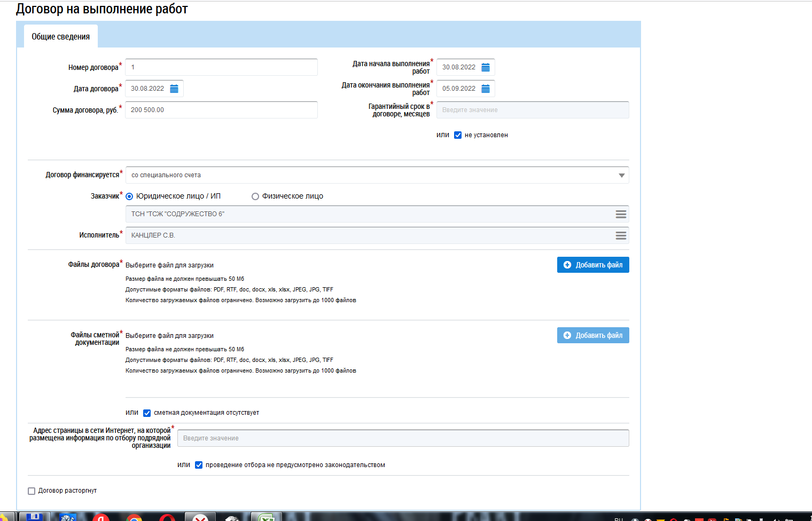Screen dimensions: 812x521
Task: Open Yandex Browser from the taskbar
Action: pyautogui.click(x=100, y=517)
